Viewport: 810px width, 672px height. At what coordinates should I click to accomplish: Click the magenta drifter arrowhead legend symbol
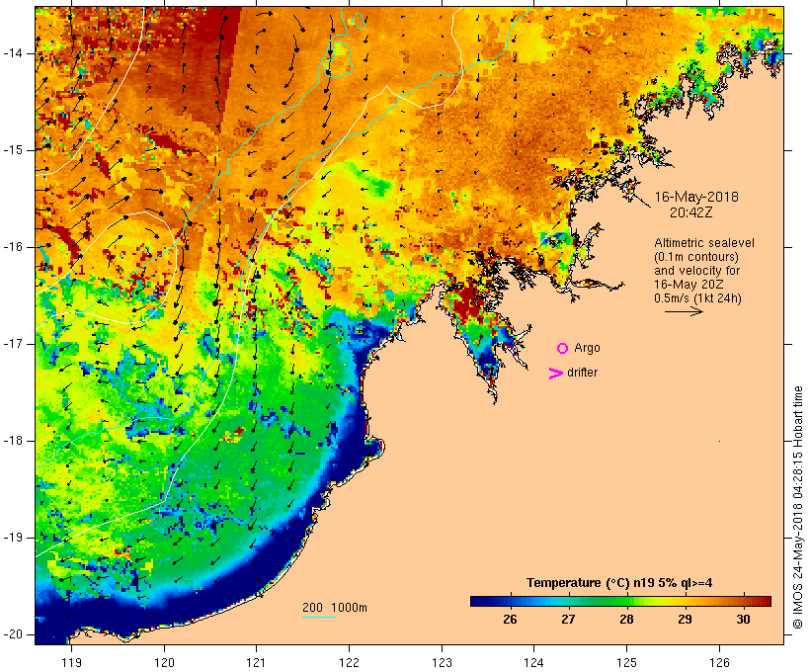pos(555,374)
